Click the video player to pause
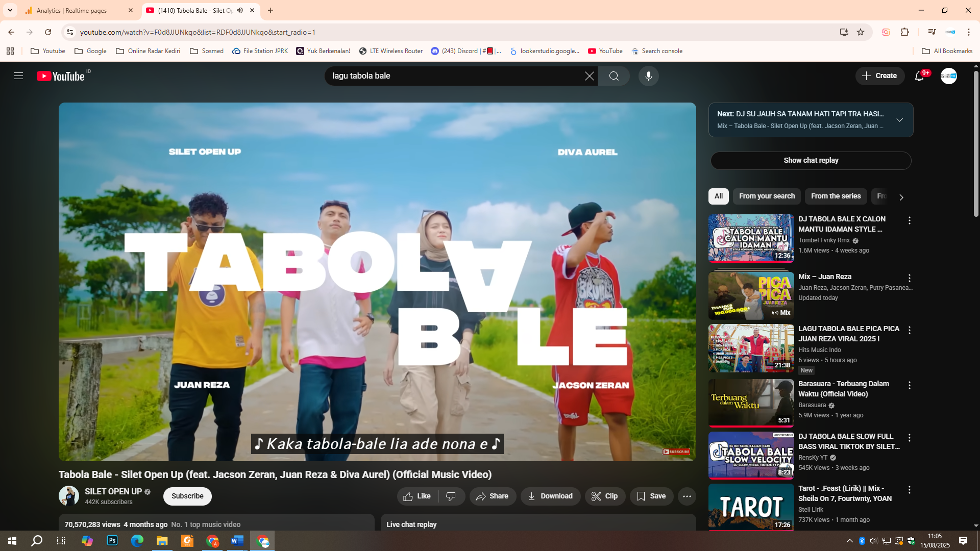 pyautogui.click(x=377, y=282)
